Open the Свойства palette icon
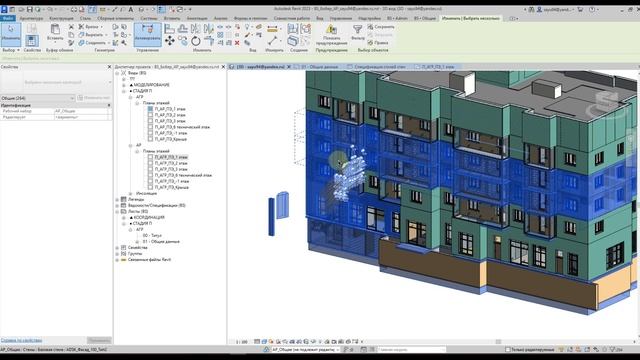Image resolution: width=640 pixels, height=360 pixels. (x=31, y=40)
